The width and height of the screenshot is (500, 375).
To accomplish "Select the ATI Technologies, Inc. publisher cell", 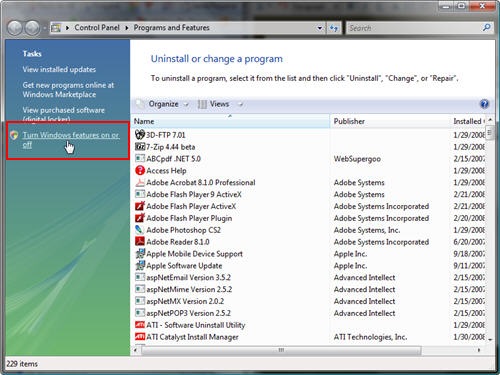I will [x=370, y=337].
